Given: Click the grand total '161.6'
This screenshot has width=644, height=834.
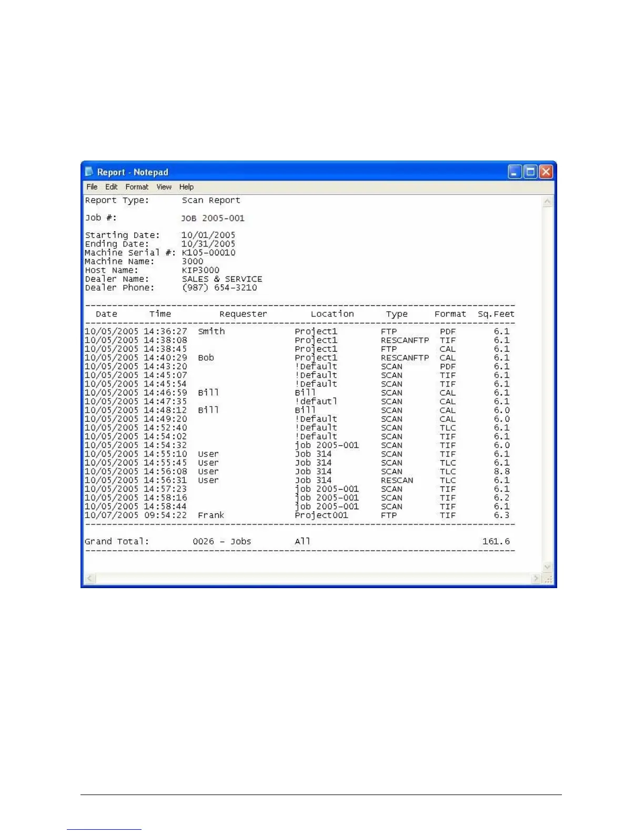Looking at the screenshot, I should (496, 542).
